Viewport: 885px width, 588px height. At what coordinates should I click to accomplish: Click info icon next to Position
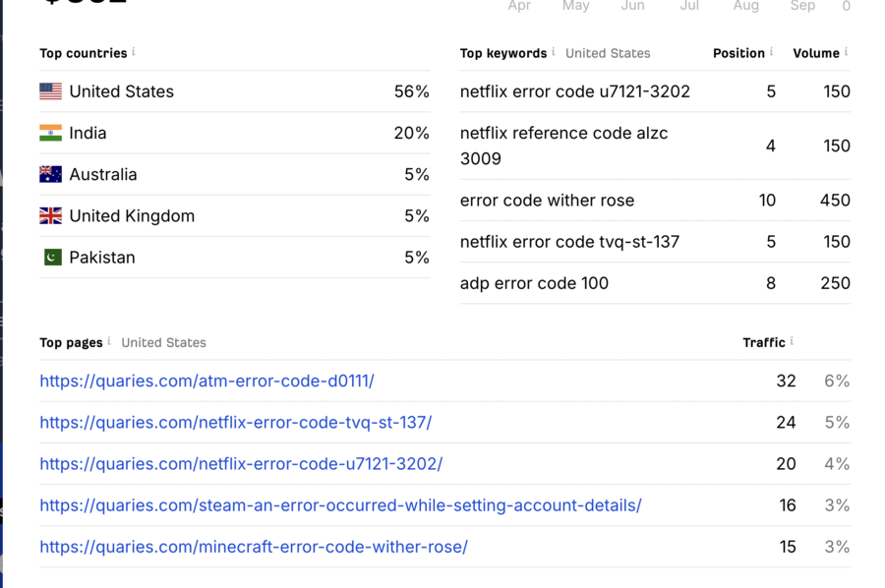pos(771,51)
